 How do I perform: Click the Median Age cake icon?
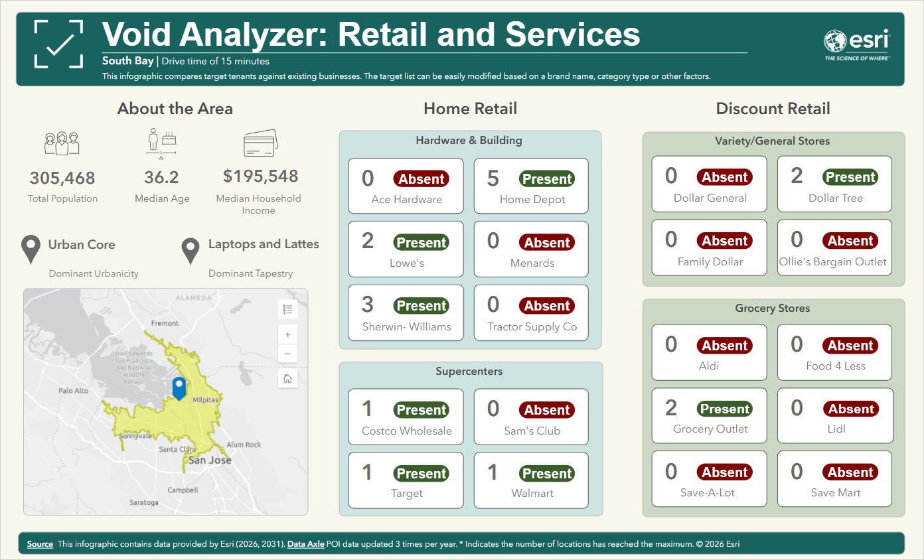click(161, 143)
